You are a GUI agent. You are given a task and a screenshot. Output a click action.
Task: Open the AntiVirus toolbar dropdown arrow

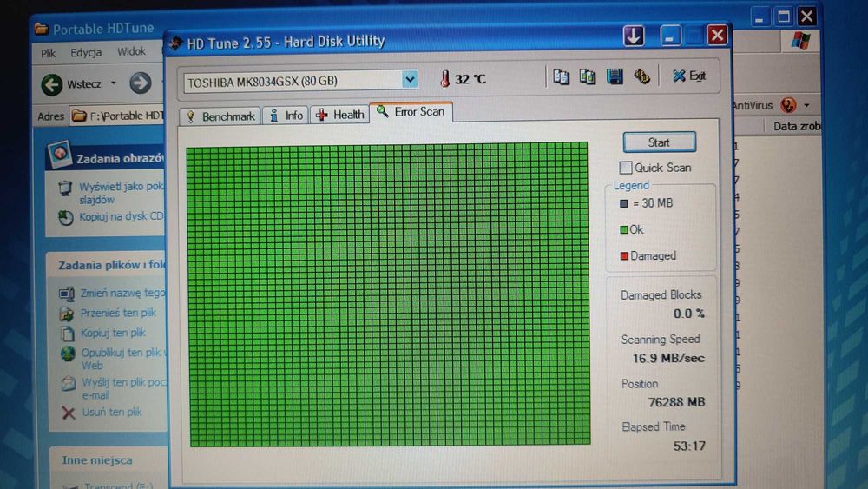(x=806, y=105)
